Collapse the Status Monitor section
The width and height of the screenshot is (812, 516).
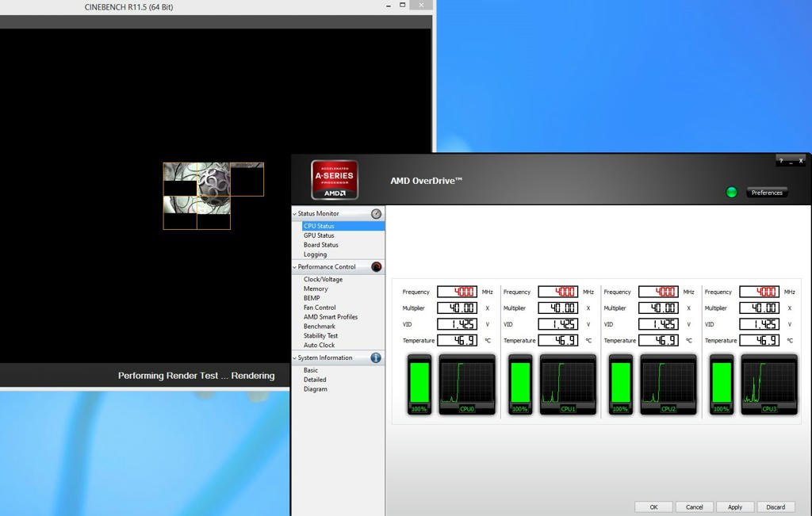[x=295, y=214]
